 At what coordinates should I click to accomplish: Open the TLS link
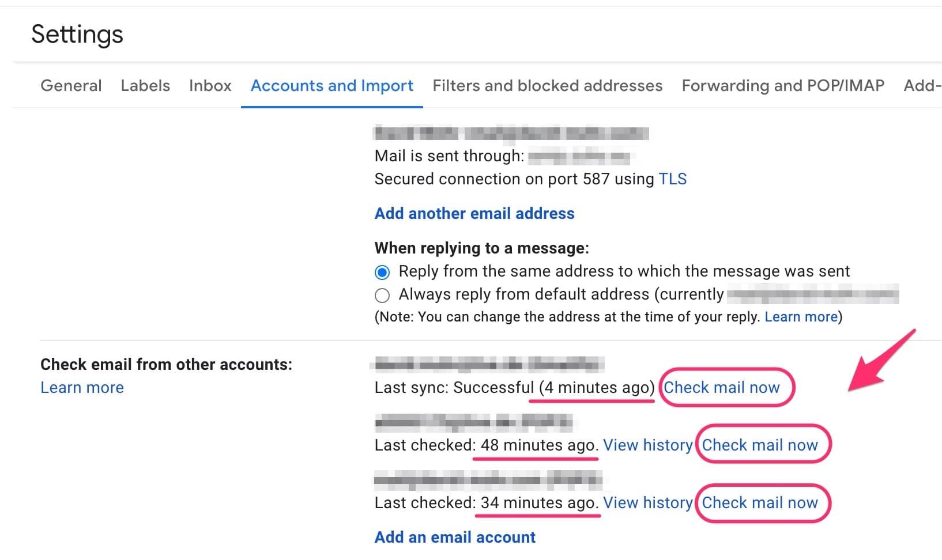(673, 179)
